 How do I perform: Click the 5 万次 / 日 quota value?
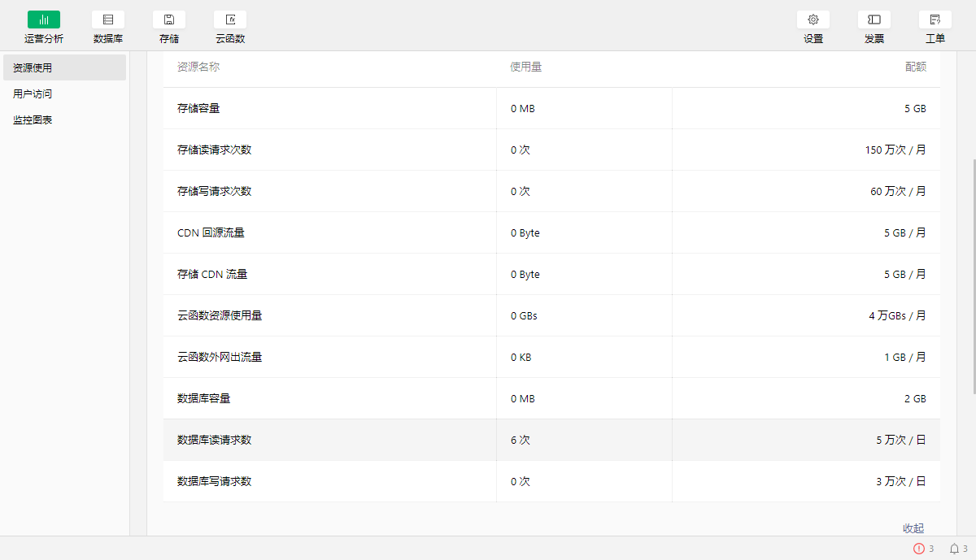pyautogui.click(x=901, y=440)
